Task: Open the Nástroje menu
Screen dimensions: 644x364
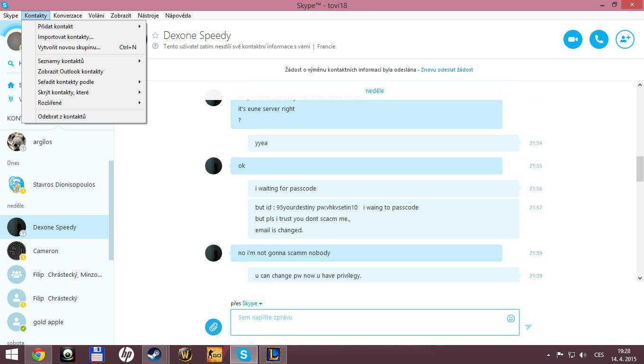Action: point(148,16)
